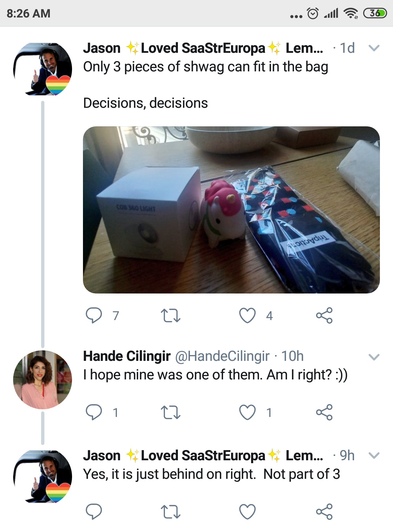393x532 pixels.
Task: Open the shwag photo attachment
Action: tap(231, 210)
